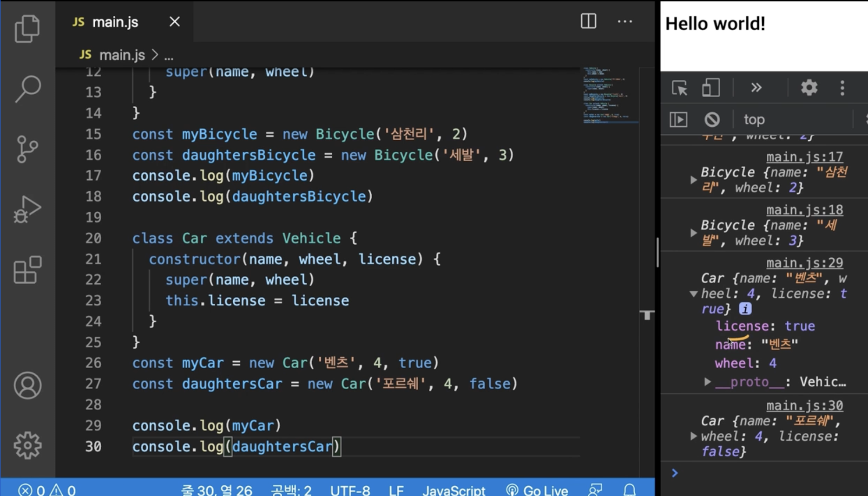Open editor More Actions menu

pos(625,21)
